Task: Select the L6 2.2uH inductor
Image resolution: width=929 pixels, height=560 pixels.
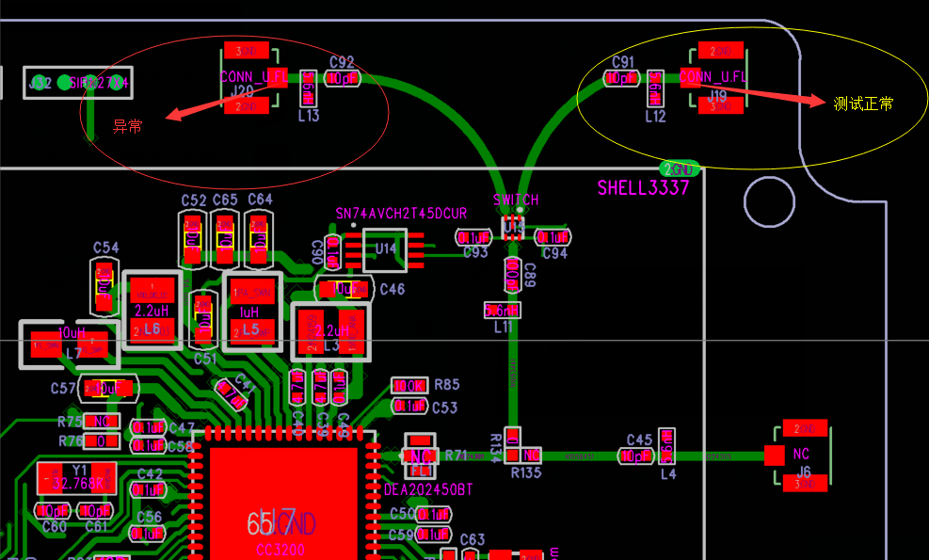Action: tap(152, 311)
